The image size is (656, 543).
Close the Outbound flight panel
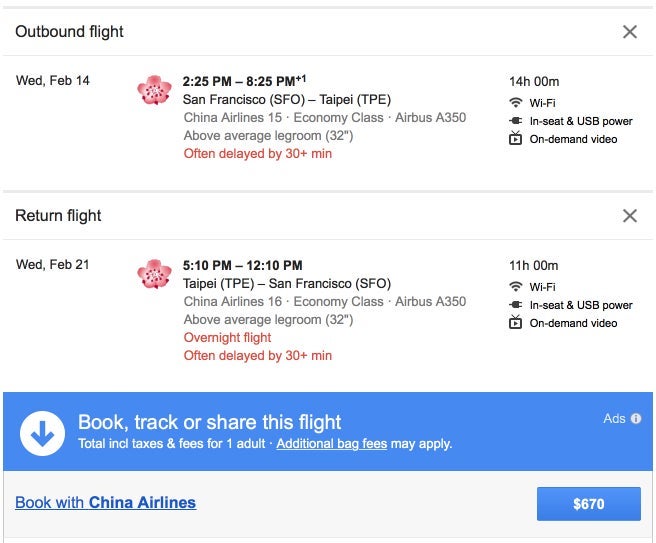coord(630,32)
